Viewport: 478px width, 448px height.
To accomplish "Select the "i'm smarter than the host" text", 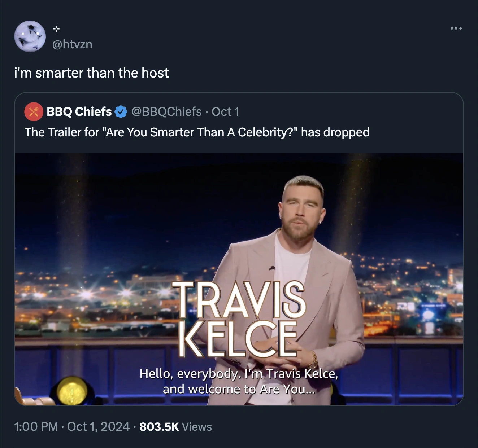I will (x=91, y=73).
